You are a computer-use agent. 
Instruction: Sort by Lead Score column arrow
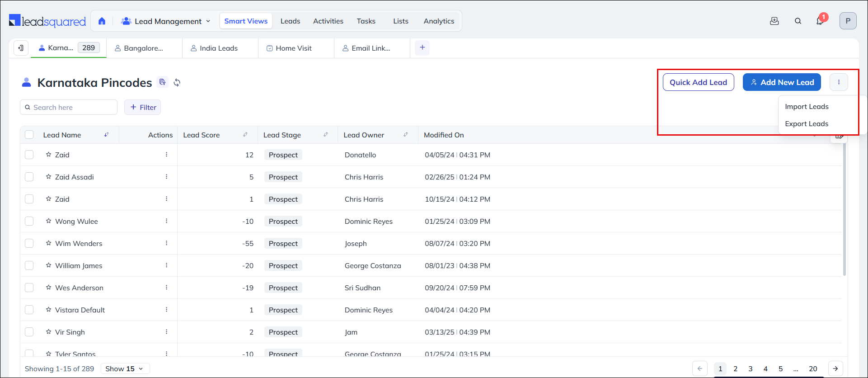click(x=245, y=135)
